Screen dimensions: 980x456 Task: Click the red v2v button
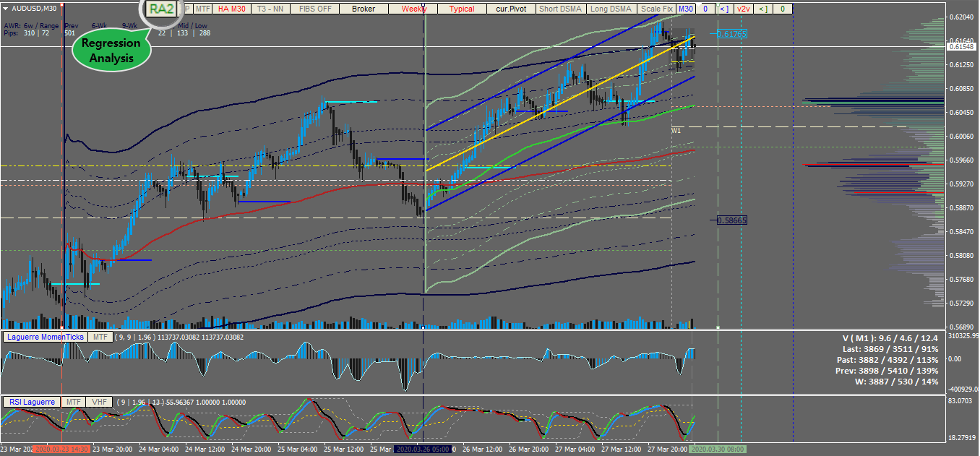click(743, 9)
